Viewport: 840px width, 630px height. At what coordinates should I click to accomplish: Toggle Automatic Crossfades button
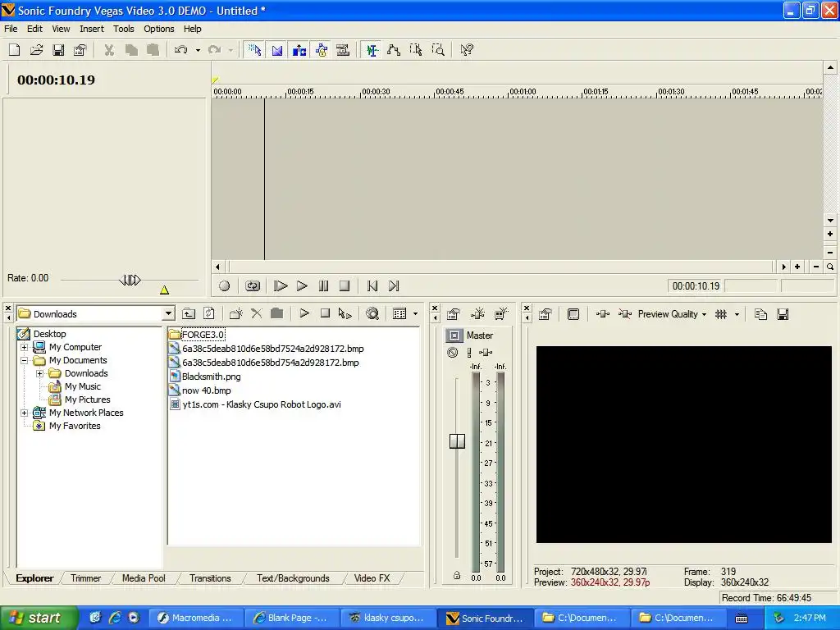click(x=277, y=50)
